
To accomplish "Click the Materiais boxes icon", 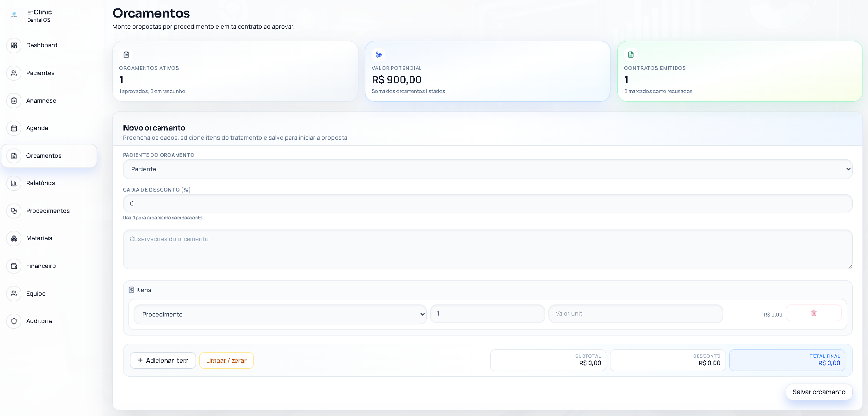I will (14, 238).
